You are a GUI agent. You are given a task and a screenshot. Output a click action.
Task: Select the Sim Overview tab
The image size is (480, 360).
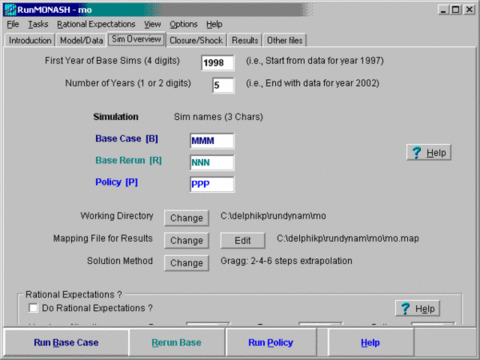click(x=136, y=39)
